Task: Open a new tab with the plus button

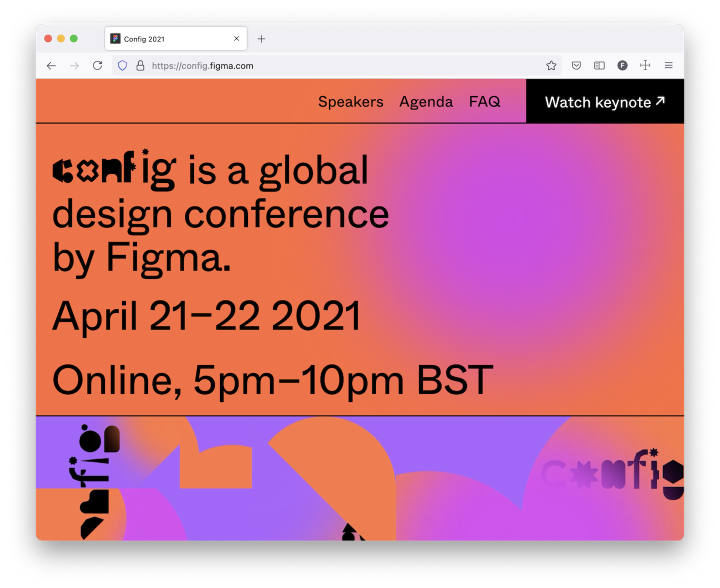Action: tap(261, 39)
